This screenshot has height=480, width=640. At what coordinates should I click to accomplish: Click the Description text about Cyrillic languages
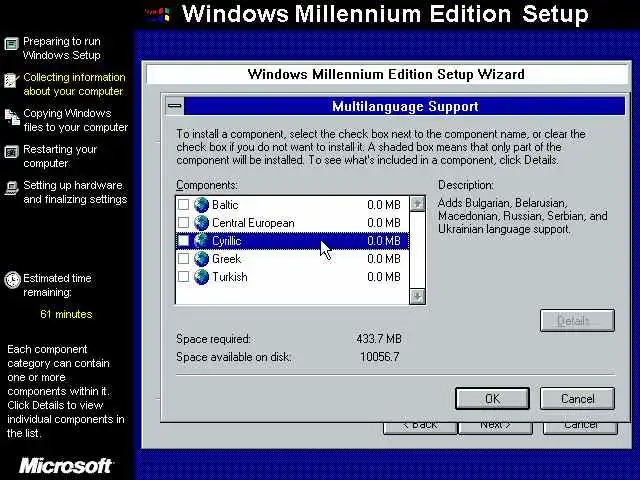point(522,216)
